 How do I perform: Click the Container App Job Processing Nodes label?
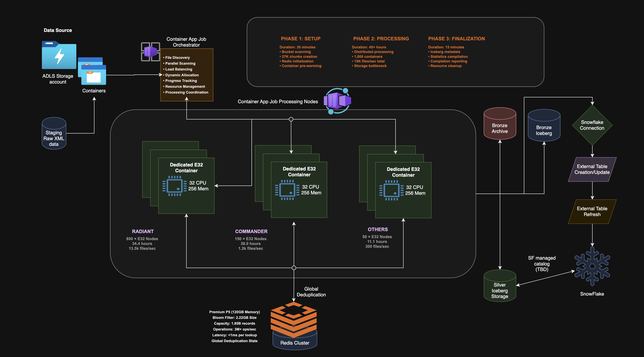278,102
